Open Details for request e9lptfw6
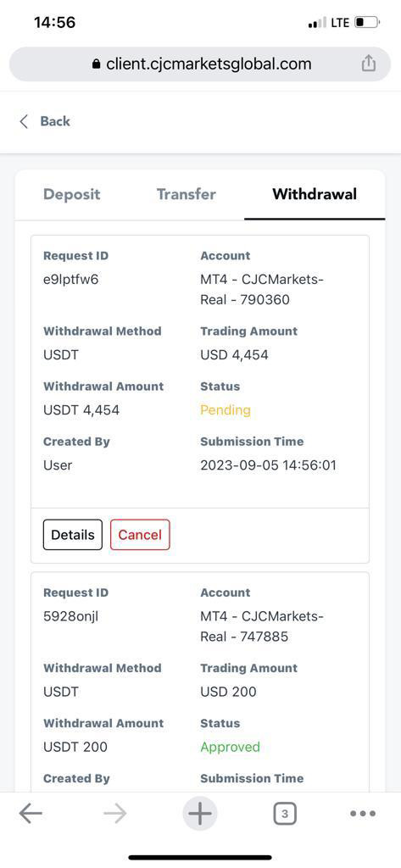 (73, 535)
